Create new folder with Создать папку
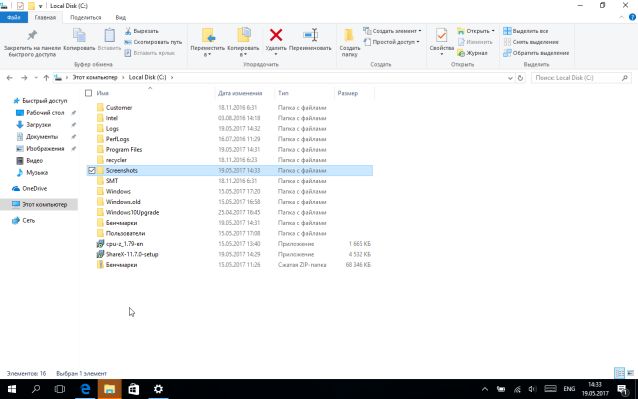This screenshot has height=399, width=638. coord(350,43)
